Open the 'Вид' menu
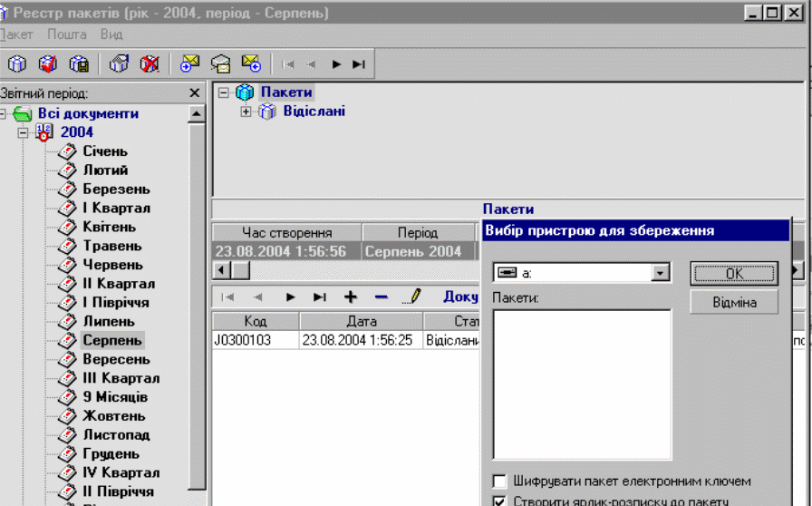Viewport: 812px width, 506px height. pos(111,34)
